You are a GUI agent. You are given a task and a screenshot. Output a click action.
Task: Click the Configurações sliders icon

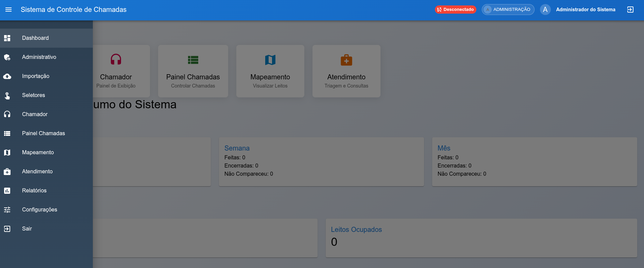point(7,210)
